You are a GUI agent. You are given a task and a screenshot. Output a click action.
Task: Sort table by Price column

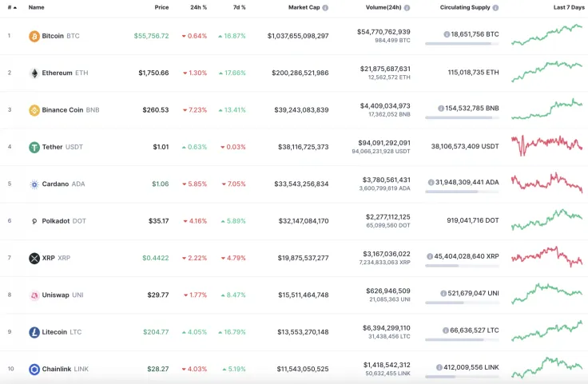point(161,7)
